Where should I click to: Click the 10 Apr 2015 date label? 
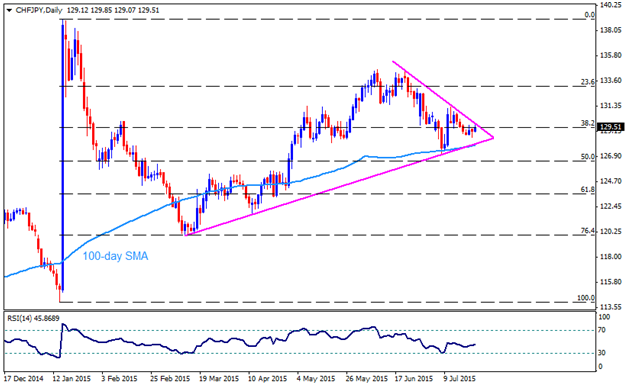(268, 379)
